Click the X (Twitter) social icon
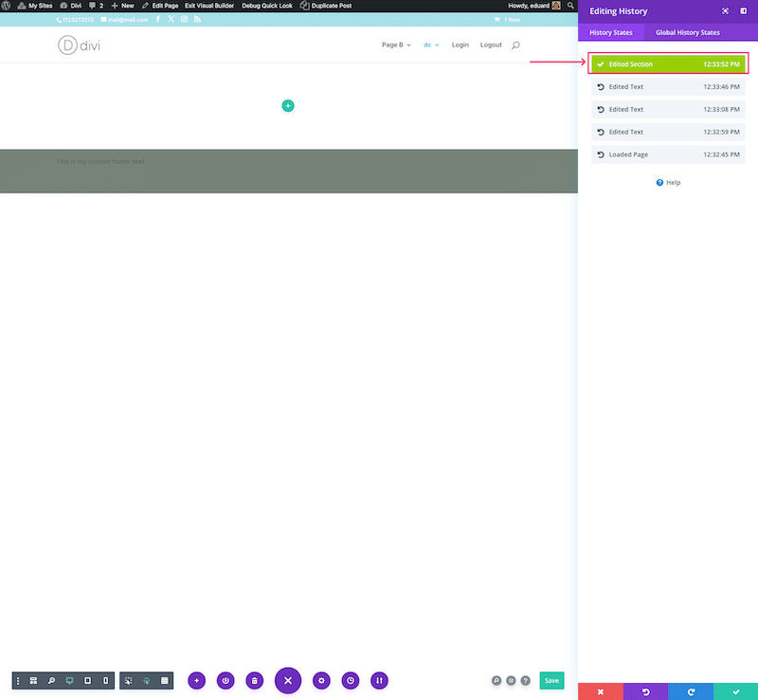The image size is (758, 700). (171, 19)
